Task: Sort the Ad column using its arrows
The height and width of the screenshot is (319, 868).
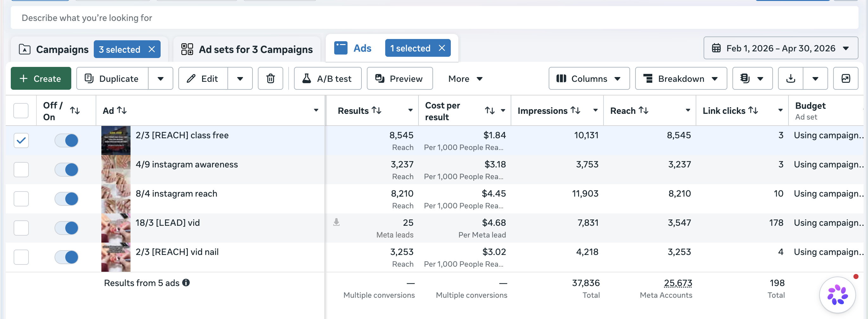Action: pyautogui.click(x=122, y=111)
